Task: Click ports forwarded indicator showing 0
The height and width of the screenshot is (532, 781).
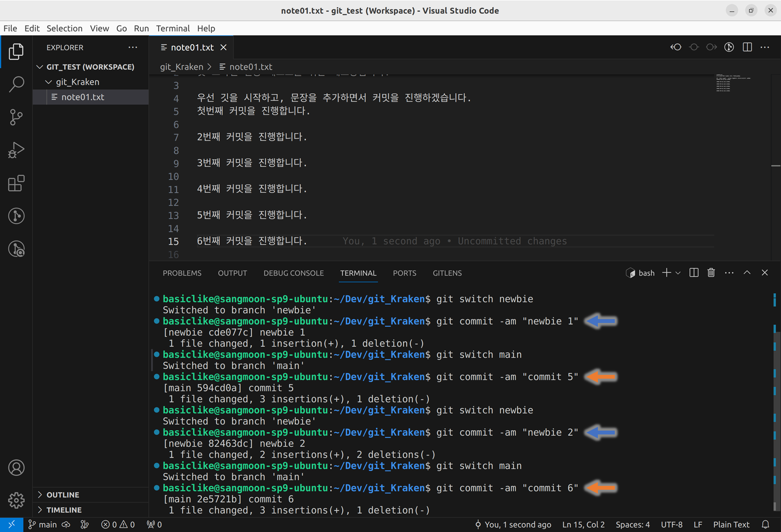Action: click(154, 525)
